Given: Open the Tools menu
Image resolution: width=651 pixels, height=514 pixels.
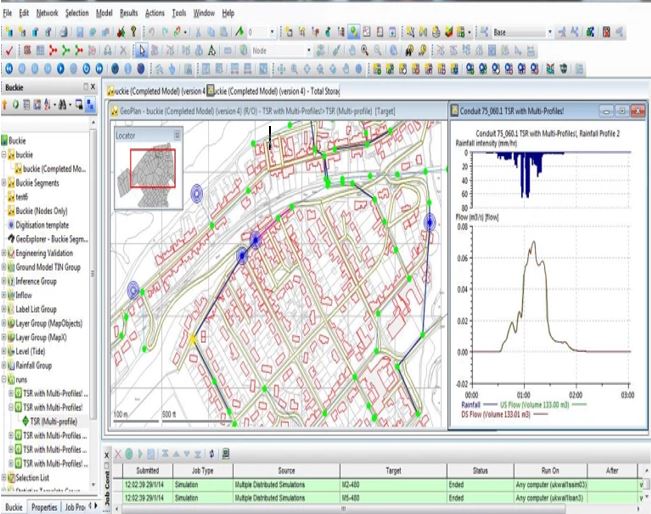Looking at the screenshot, I should pos(179,13).
